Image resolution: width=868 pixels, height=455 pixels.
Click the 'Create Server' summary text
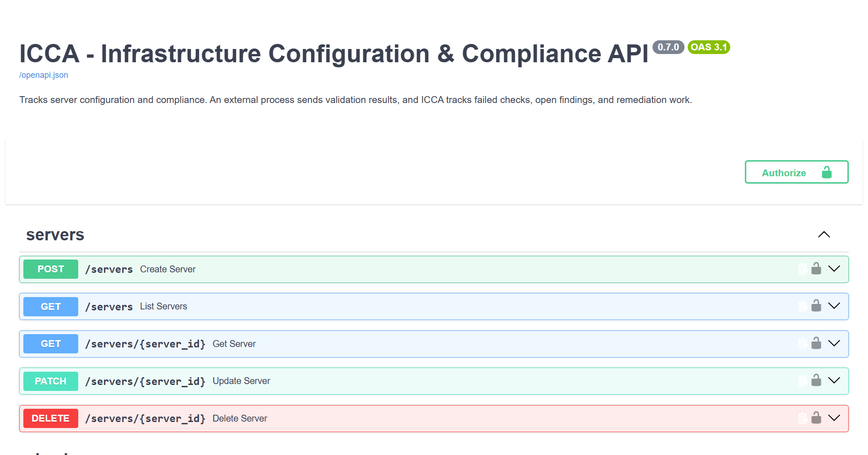168,269
